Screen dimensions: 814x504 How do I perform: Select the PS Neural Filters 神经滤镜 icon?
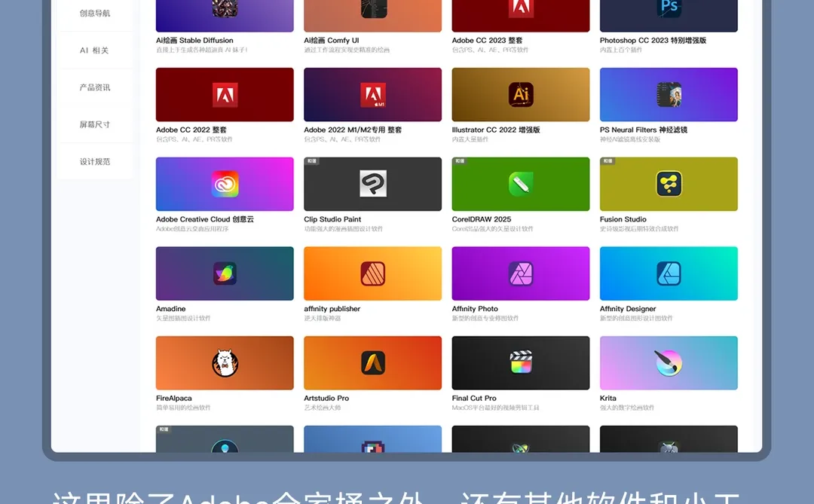(x=668, y=93)
